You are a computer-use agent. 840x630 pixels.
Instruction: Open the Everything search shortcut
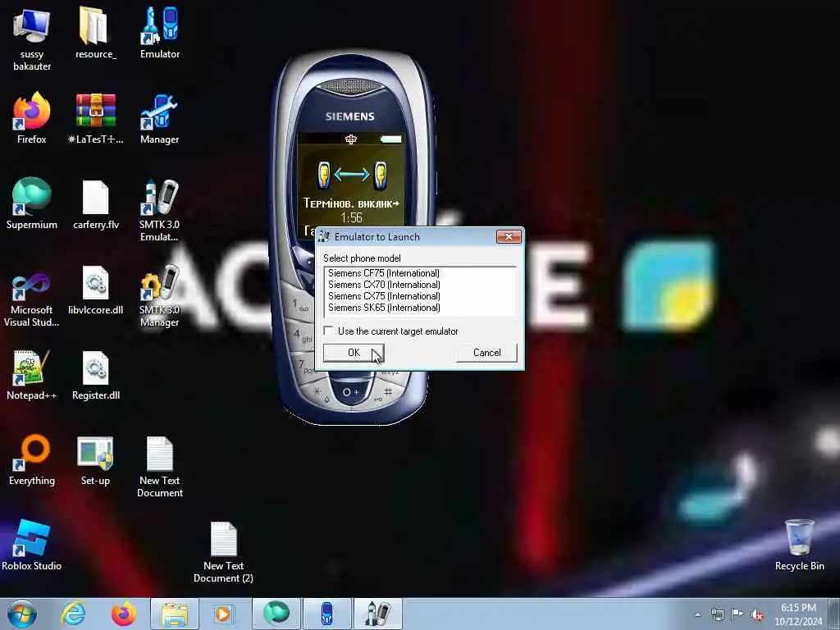32,459
